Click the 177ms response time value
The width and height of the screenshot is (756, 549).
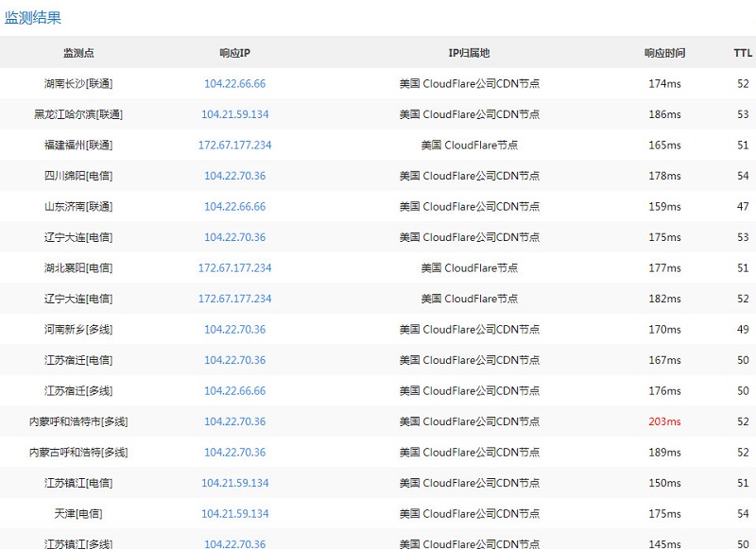pyautogui.click(x=665, y=268)
